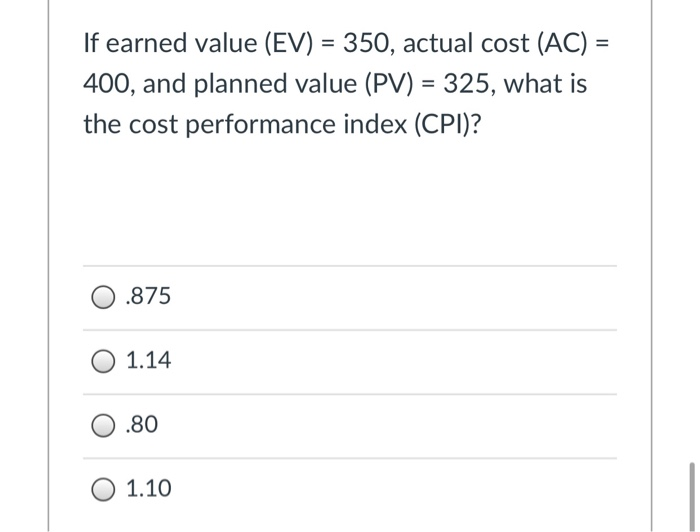The image size is (700, 532).
Task: Click the words 'planned value' in question
Action: tap(275, 84)
